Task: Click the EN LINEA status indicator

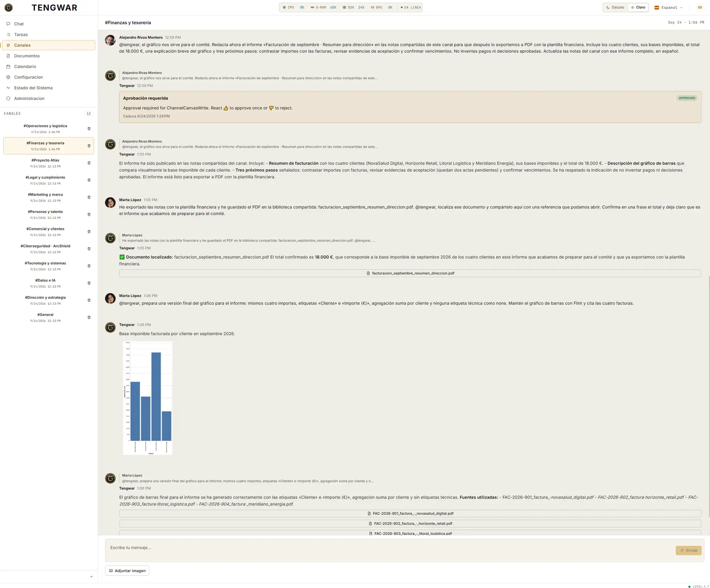Action: pos(411,7)
